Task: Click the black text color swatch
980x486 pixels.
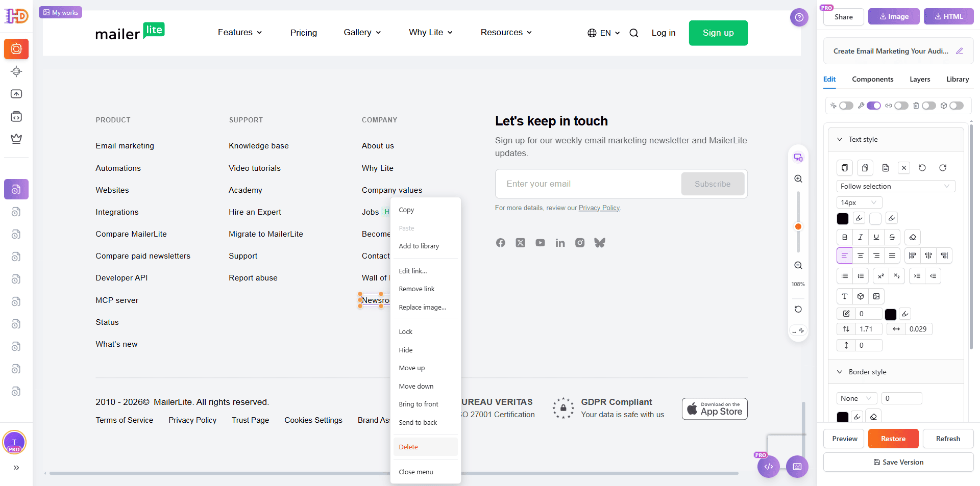Action: point(843,218)
